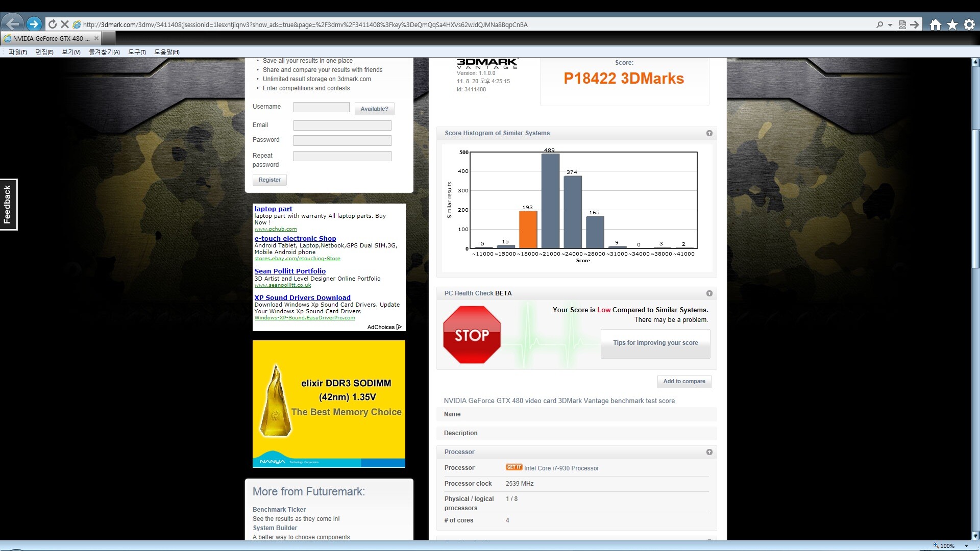This screenshot has width=980, height=551.
Task: Open the Feedback side tab
Action: click(x=8, y=204)
